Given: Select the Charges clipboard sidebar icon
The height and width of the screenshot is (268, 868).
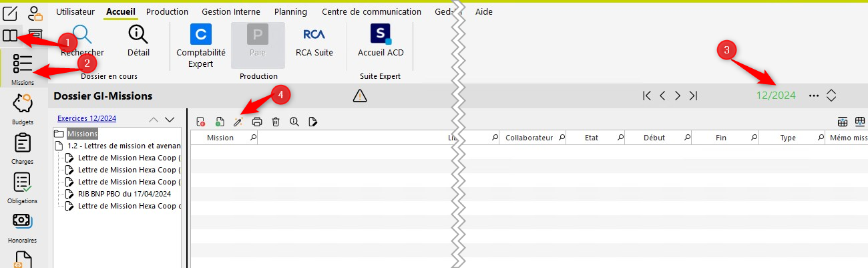Looking at the screenshot, I should click(23, 148).
